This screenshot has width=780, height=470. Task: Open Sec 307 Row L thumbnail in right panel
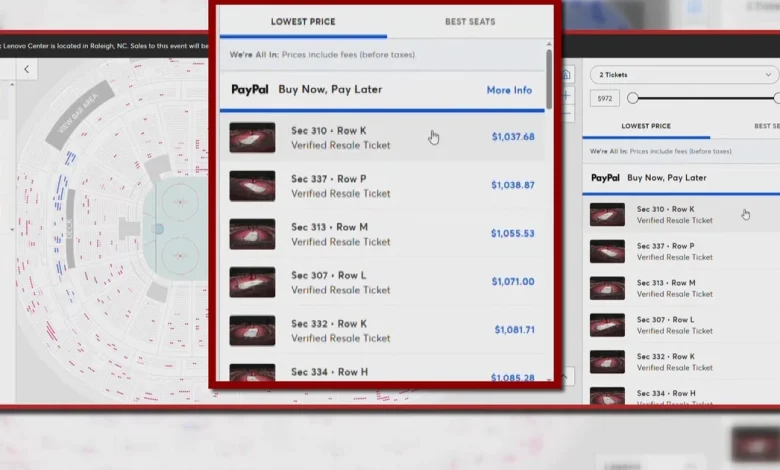(x=607, y=325)
